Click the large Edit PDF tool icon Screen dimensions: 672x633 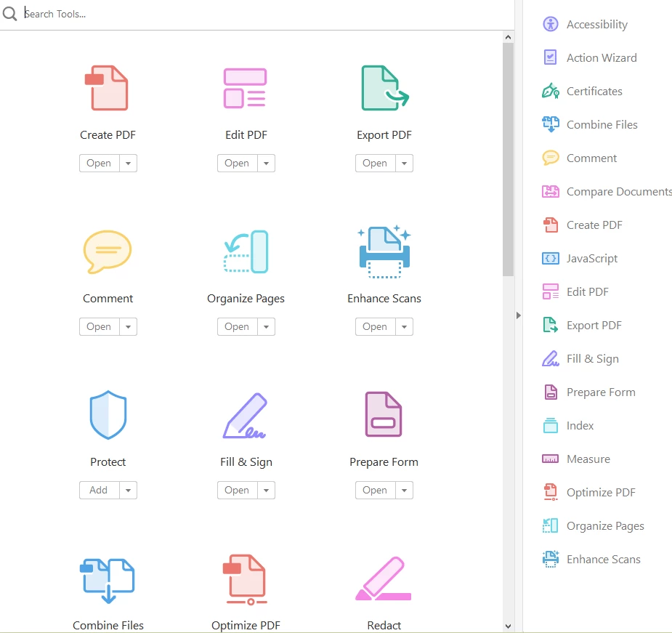[245, 88]
